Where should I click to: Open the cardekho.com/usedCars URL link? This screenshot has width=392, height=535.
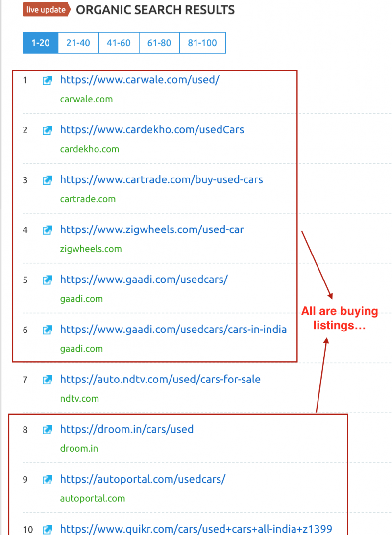click(x=152, y=130)
